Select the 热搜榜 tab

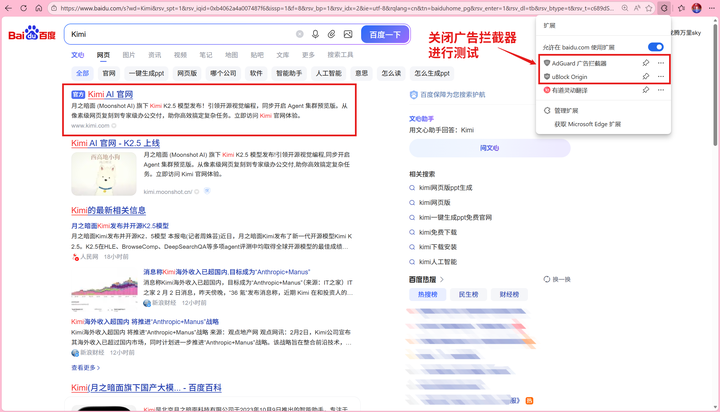[428, 294]
